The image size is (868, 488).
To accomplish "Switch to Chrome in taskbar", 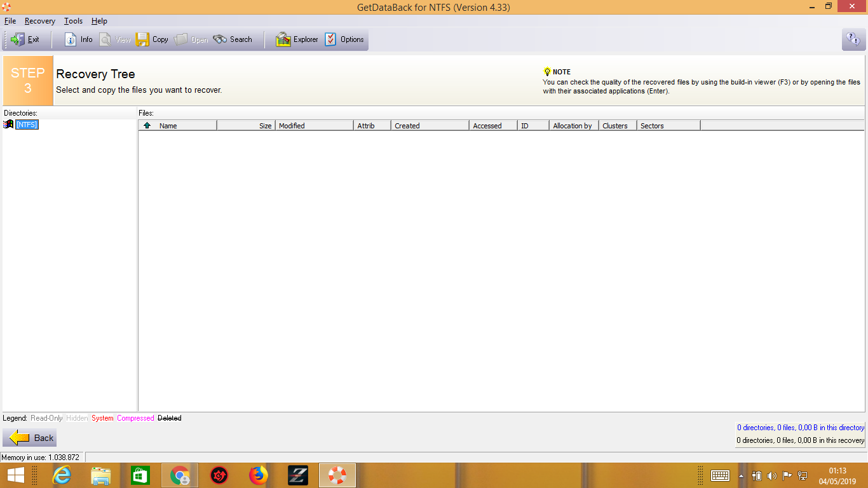I will tap(180, 475).
